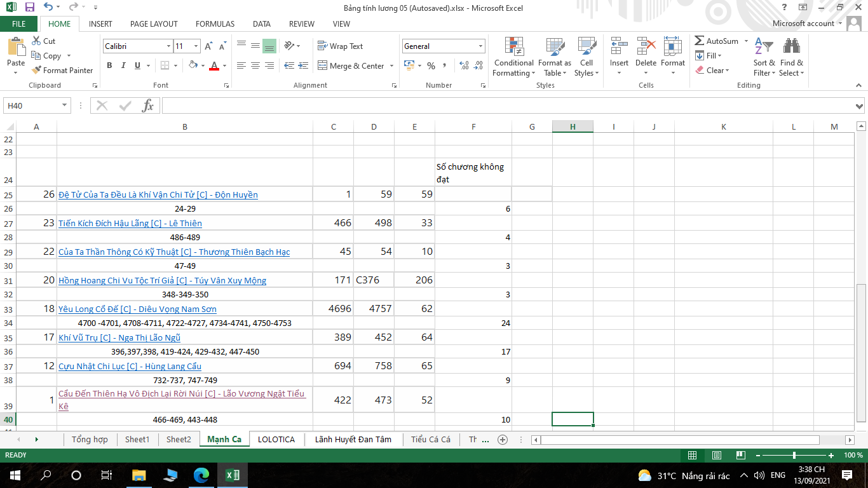Open the LOLOTICA worksheet tab
Viewport: 868px width, 488px height.
coord(276,439)
